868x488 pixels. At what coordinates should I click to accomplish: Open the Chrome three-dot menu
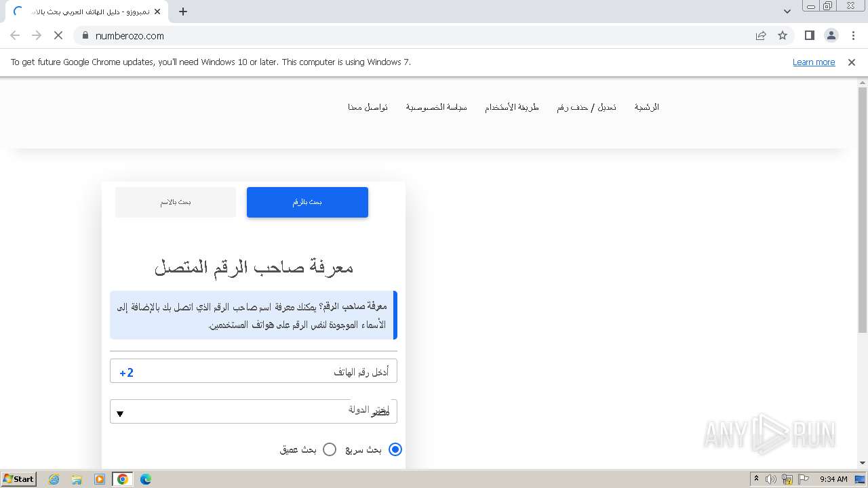[x=853, y=35]
